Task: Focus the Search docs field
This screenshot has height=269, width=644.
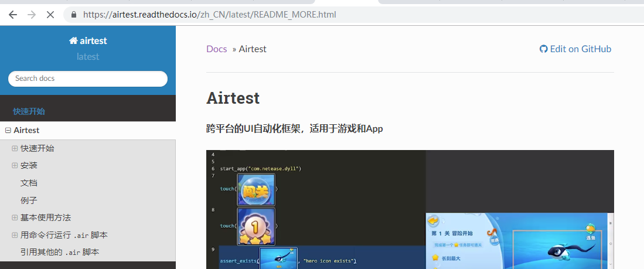Action: (88, 79)
